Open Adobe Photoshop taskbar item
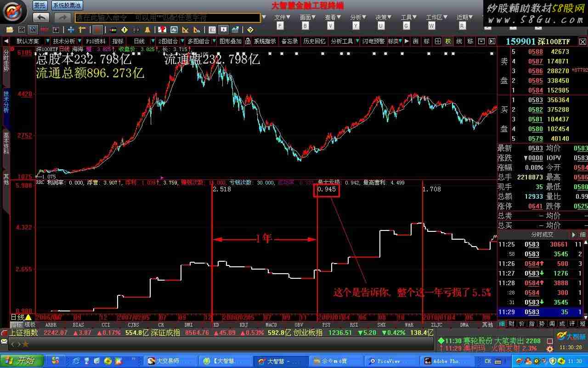This screenshot has height=368, width=588. pos(447,361)
